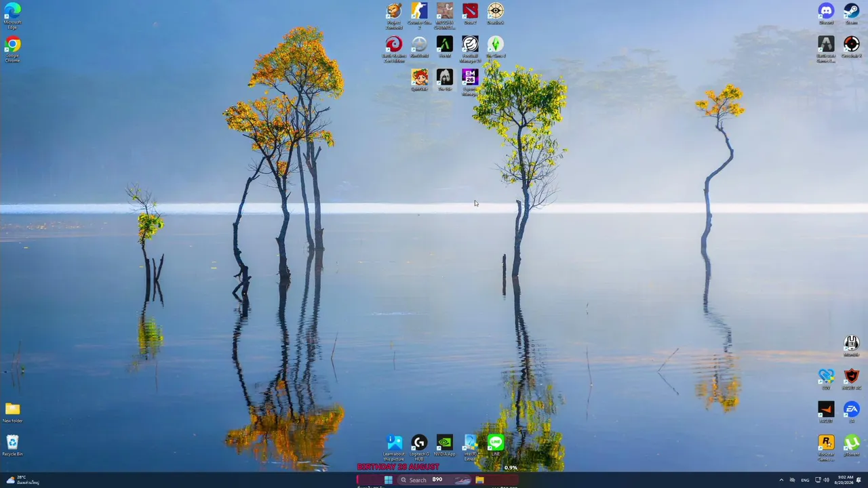Viewport: 868px width, 488px height.
Task: Select the Dota 2 desktop shortcut
Action: [470, 14]
